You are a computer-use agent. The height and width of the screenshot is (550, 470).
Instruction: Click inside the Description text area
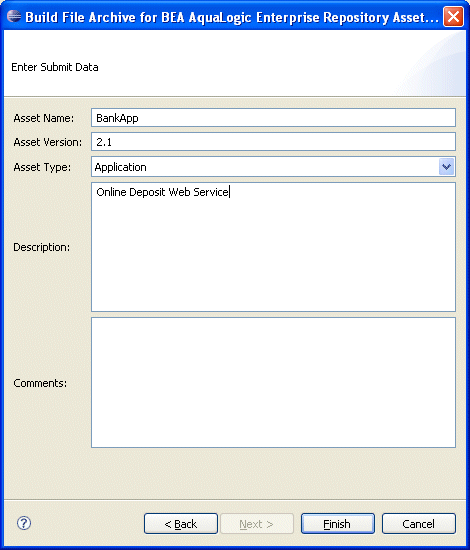click(x=273, y=247)
